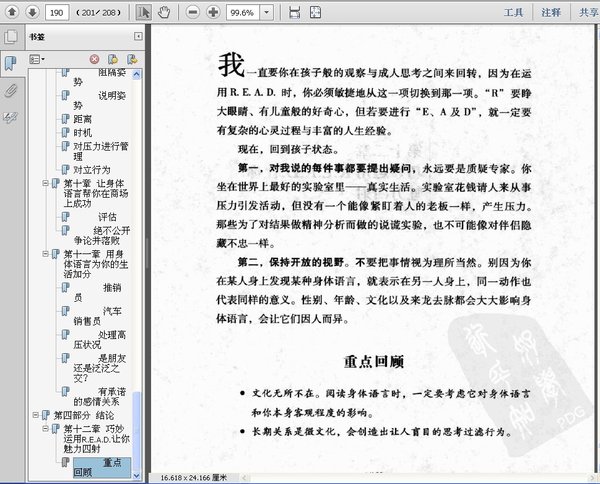Collapse the 第十章 bookmark node
Image resolution: width=600 pixels, height=484 pixels.
point(46,184)
